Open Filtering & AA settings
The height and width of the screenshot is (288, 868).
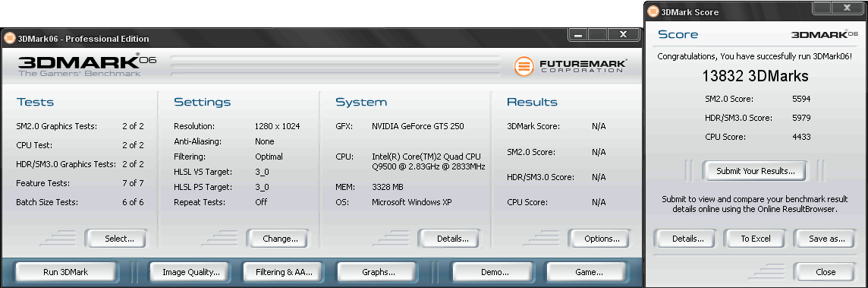click(x=284, y=272)
